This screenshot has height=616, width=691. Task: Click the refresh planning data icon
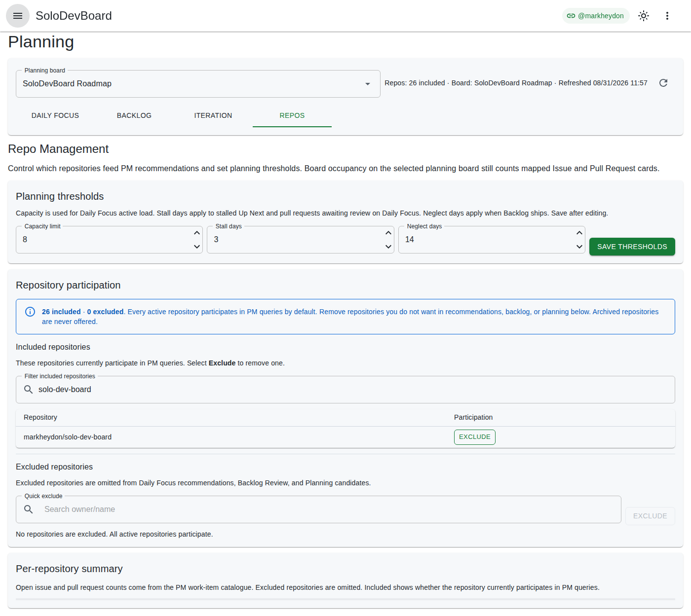[663, 83]
